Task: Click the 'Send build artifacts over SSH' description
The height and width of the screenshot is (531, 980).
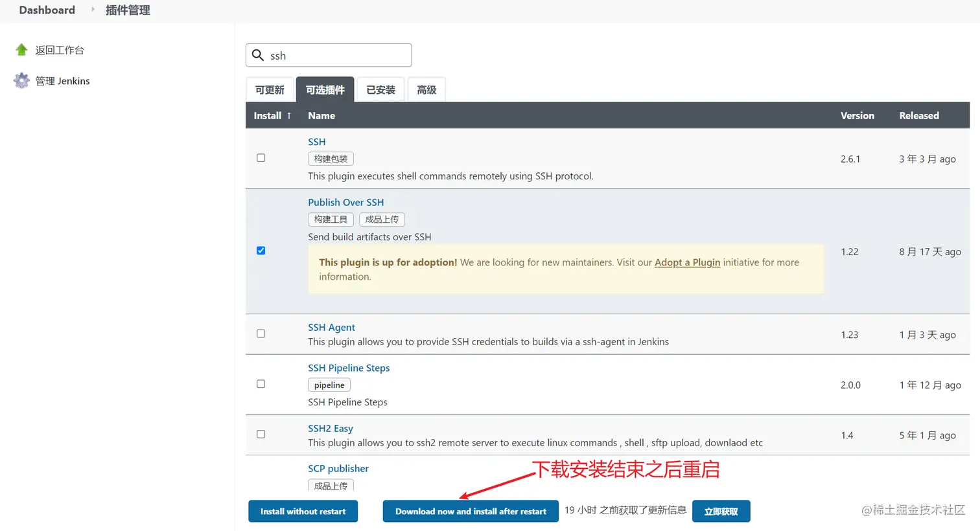Action: point(369,237)
